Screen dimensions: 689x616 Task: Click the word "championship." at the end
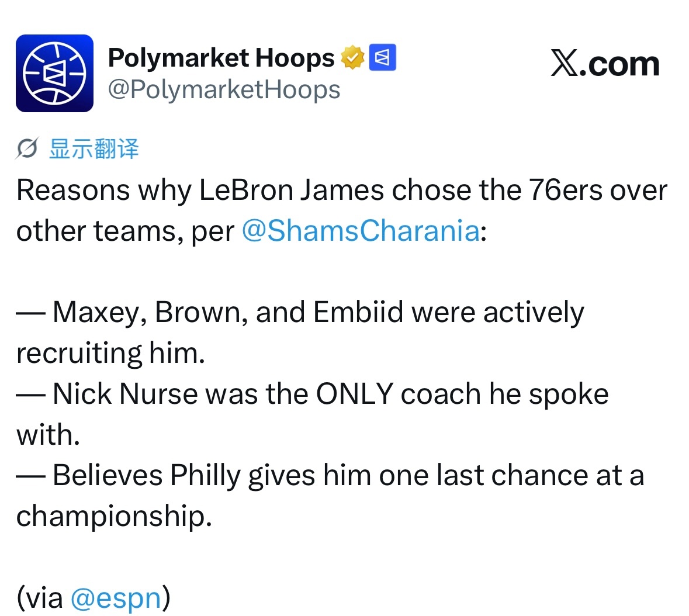[x=114, y=516]
